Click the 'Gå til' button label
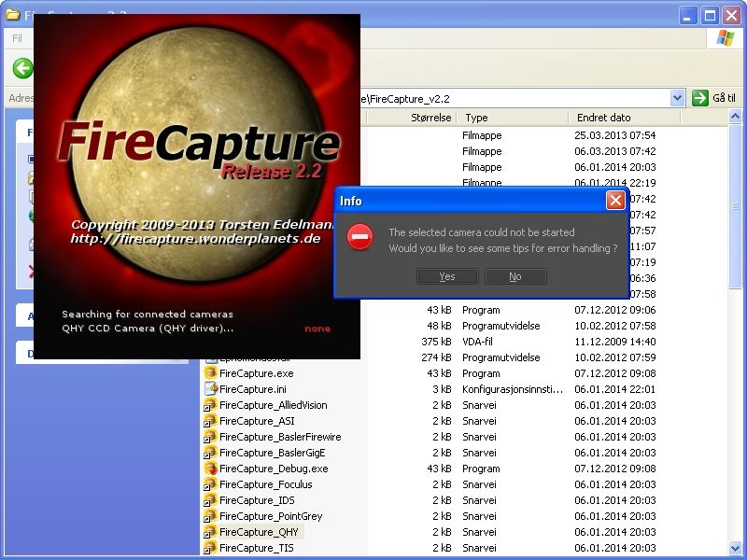The image size is (747, 560). [x=724, y=98]
